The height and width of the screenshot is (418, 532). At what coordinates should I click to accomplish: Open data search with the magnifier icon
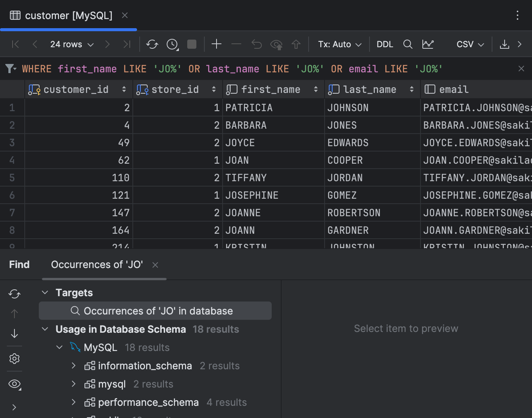coord(408,44)
